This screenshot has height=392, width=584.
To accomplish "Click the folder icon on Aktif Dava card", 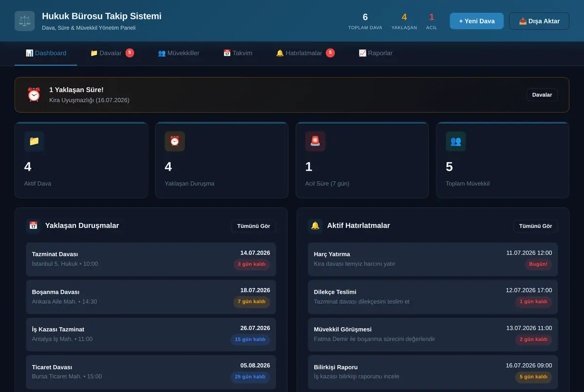I will [34, 141].
